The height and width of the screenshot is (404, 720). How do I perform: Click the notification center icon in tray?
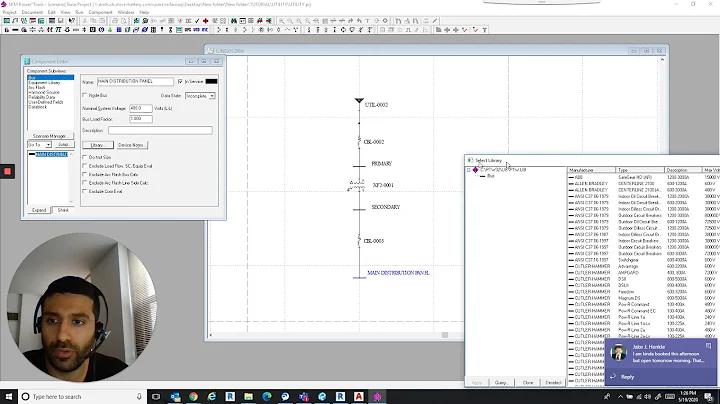pos(709,397)
